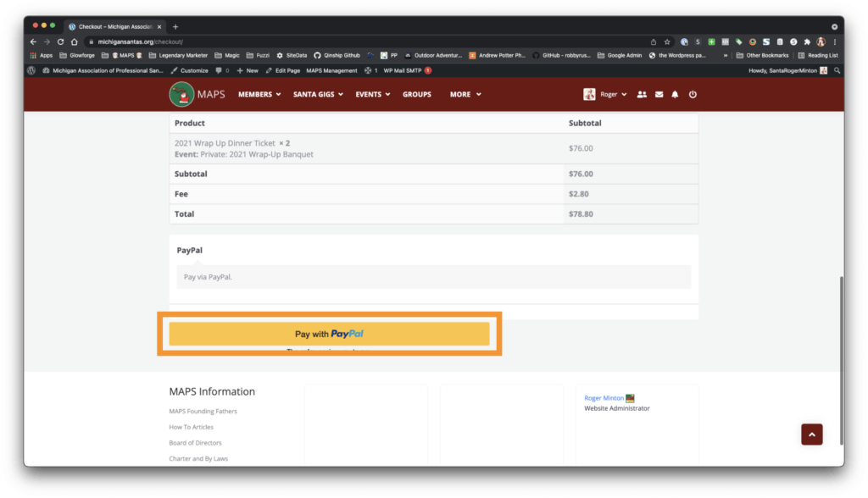Open the Charter and By Laws link
Image resolution: width=868 pixels, height=498 pixels.
pyautogui.click(x=198, y=459)
